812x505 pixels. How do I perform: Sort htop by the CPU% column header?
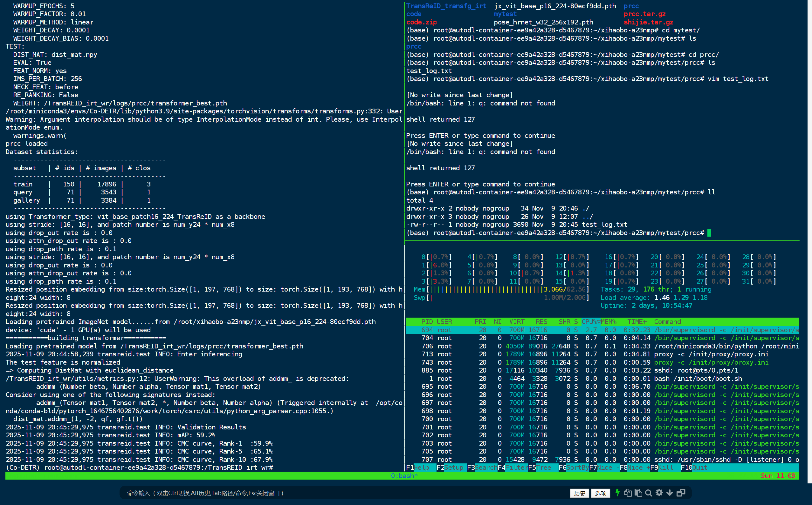click(590, 322)
